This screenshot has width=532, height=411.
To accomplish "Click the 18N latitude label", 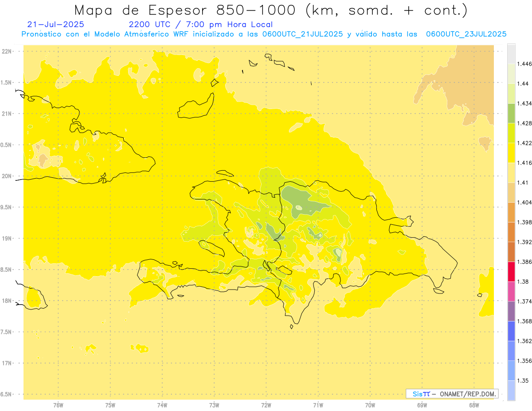I will click(x=7, y=301).
